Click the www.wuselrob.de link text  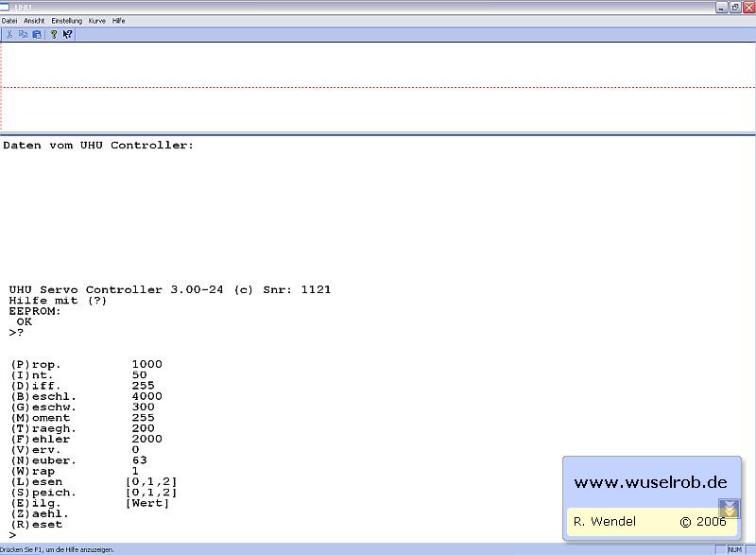click(650, 482)
